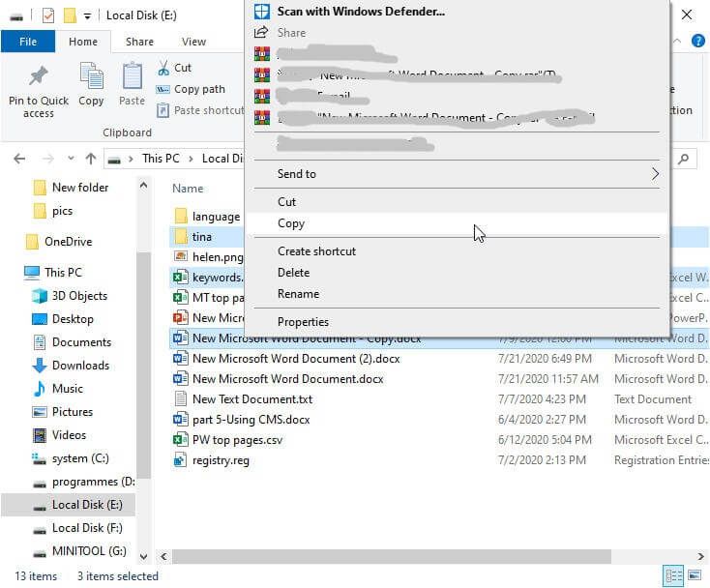Click the horizontal scrollbar right arrow
This screenshot has height=588, width=710.
(700, 556)
